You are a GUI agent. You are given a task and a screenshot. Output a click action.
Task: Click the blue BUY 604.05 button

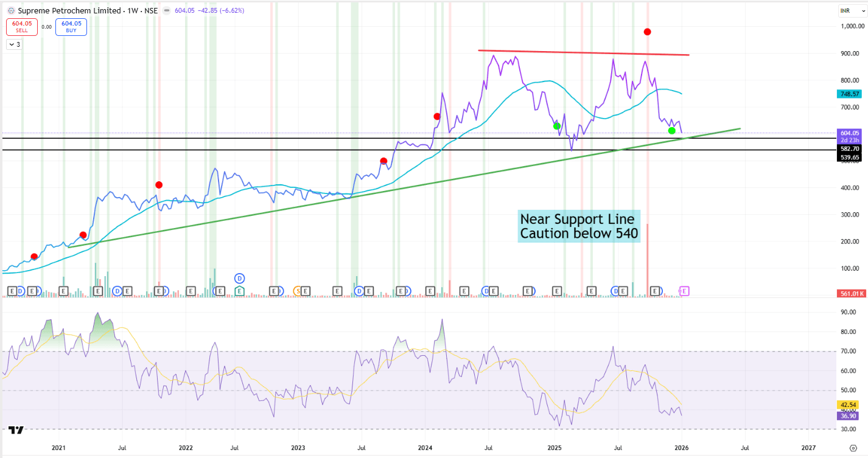71,27
